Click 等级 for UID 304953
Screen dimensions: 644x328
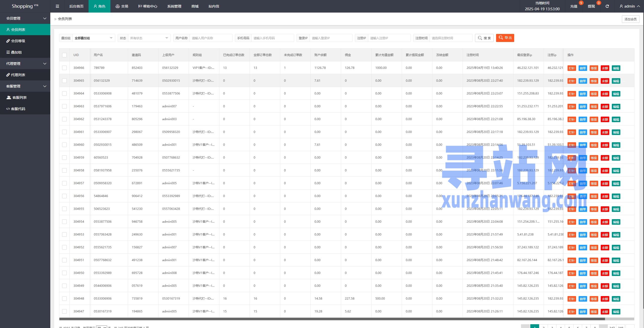pos(594,235)
